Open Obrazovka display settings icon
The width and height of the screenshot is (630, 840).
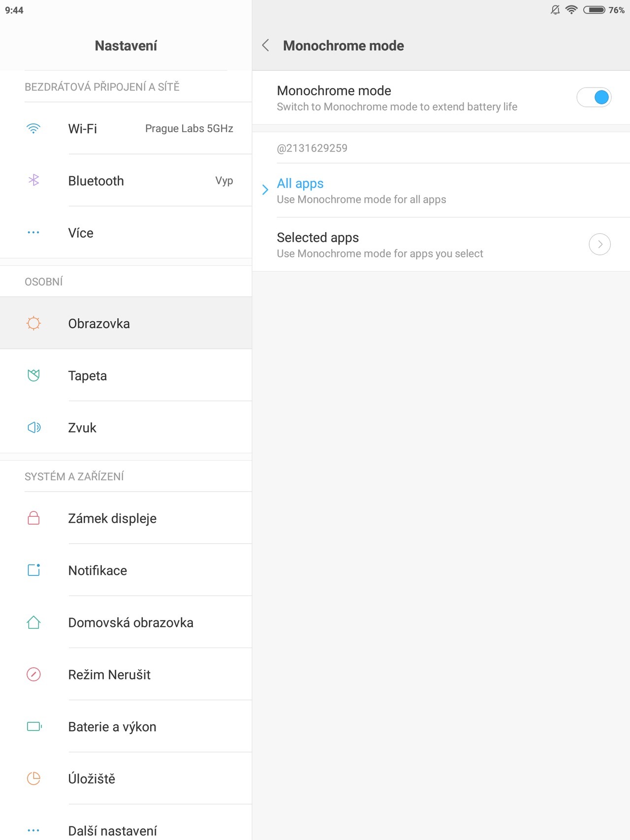tap(33, 323)
